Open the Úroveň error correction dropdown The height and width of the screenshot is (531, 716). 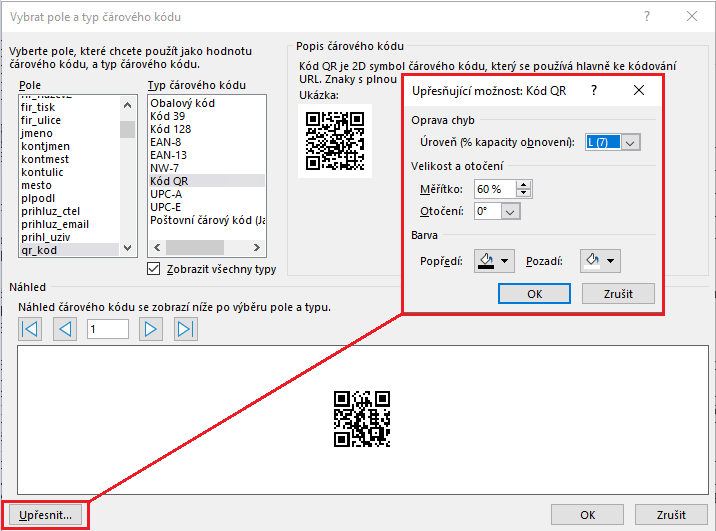(x=630, y=143)
